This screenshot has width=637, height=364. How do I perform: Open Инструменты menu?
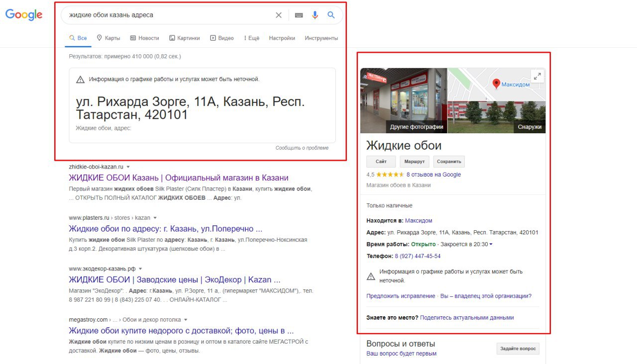pos(321,38)
